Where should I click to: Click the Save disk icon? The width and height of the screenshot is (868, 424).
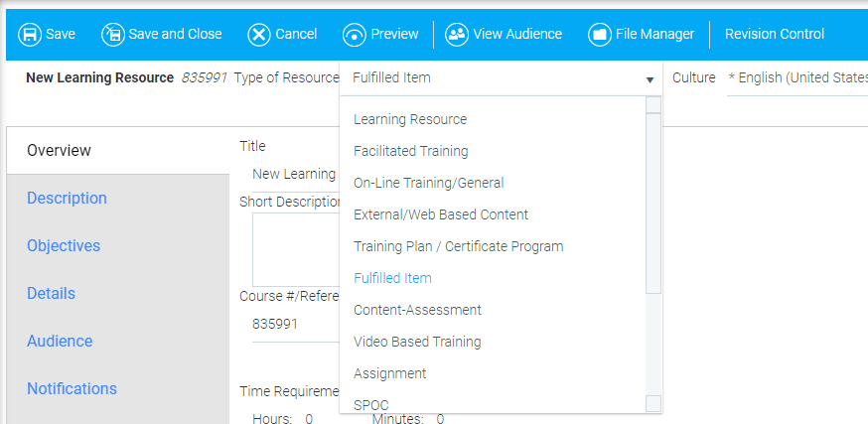pyautogui.click(x=30, y=35)
